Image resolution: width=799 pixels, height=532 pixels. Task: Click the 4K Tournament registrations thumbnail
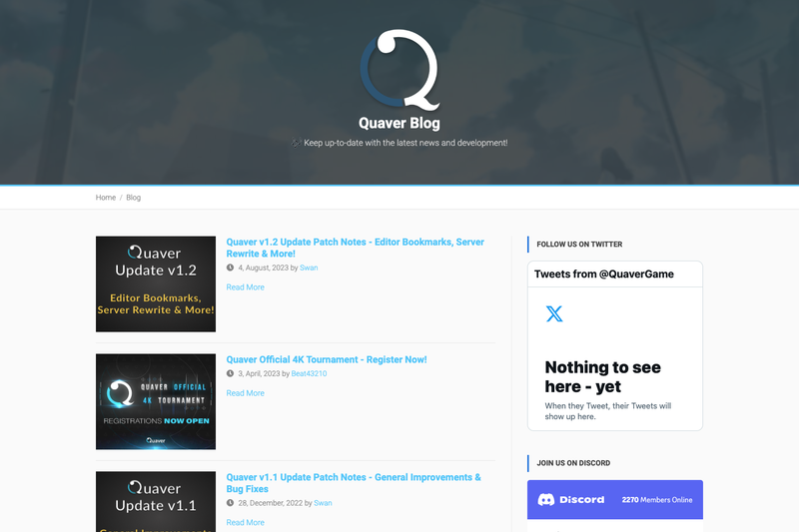pos(156,401)
